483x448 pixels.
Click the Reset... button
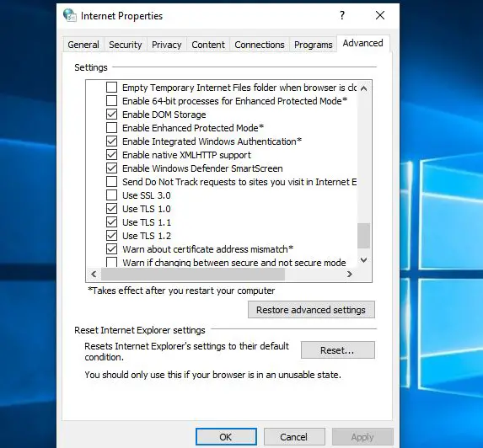point(338,349)
